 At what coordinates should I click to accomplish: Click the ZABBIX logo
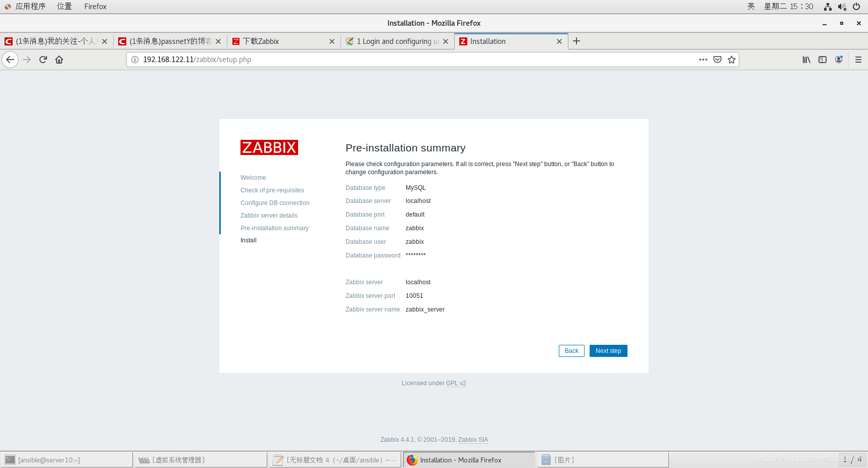point(269,147)
